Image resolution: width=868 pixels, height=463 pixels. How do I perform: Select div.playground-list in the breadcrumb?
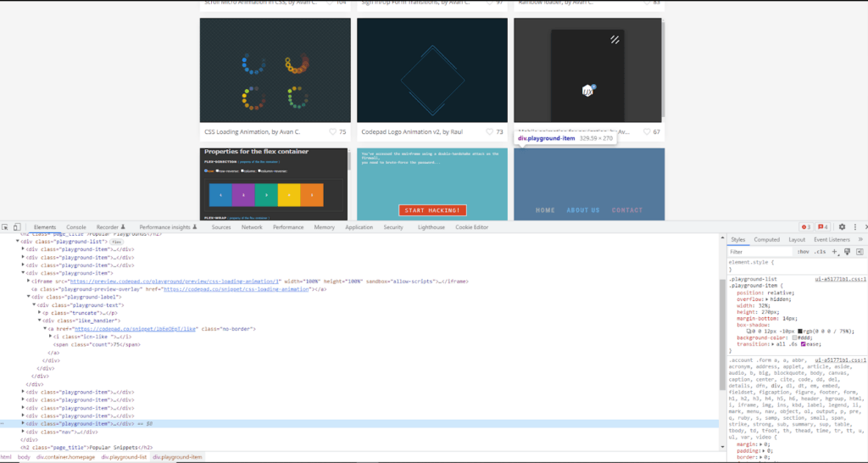point(124,457)
